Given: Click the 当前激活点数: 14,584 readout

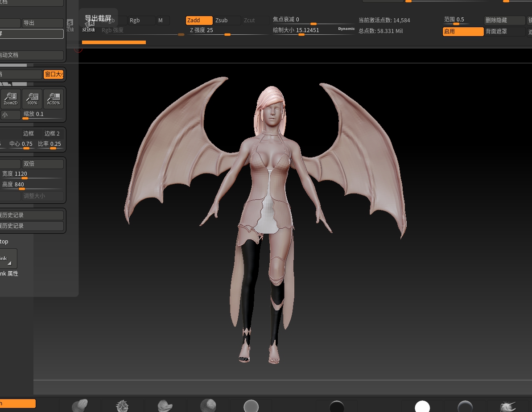Looking at the screenshot, I should [x=384, y=21].
